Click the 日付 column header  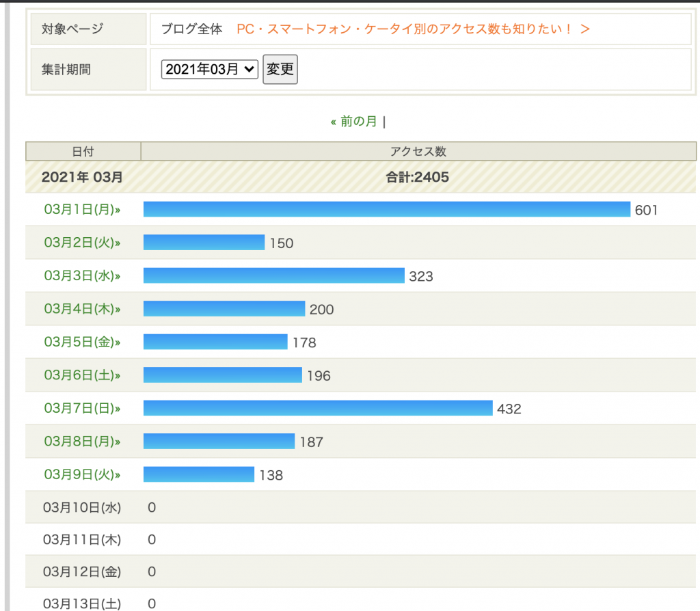(x=83, y=151)
